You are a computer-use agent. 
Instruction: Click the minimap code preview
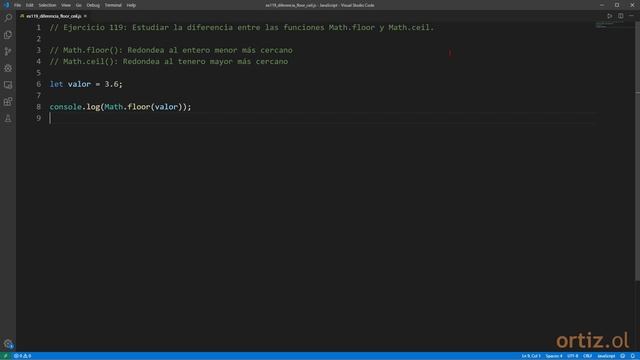[x=608, y=25]
